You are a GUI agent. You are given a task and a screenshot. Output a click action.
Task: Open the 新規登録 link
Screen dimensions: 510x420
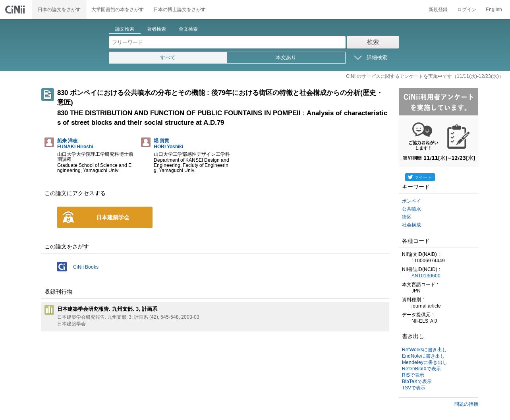[438, 10]
